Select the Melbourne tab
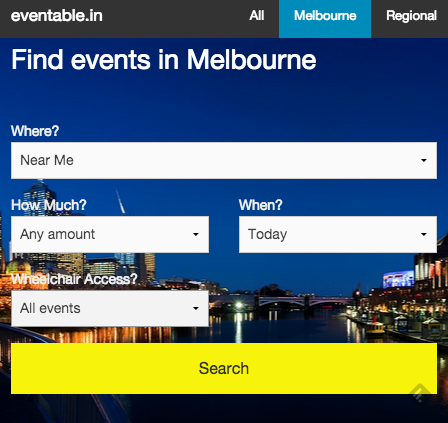The width and height of the screenshot is (448, 423). pyautogui.click(x=325, y=19)
